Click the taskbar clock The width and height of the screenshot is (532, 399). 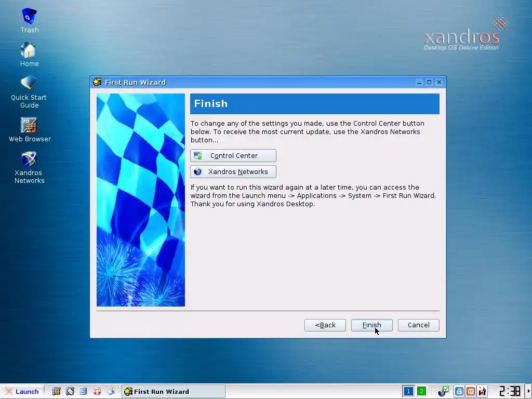(510, 392)
